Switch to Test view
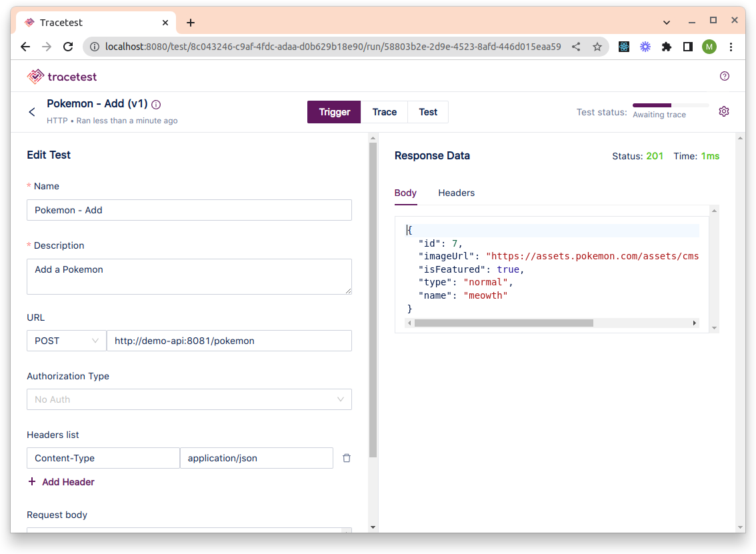Viewport: 756px width, 554px height. pos(427,112)
